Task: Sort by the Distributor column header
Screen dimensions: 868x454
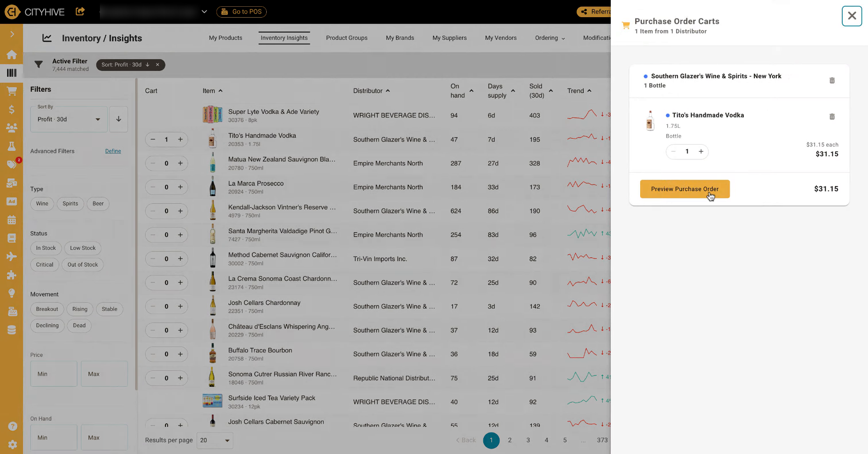Action: (371, 91)
